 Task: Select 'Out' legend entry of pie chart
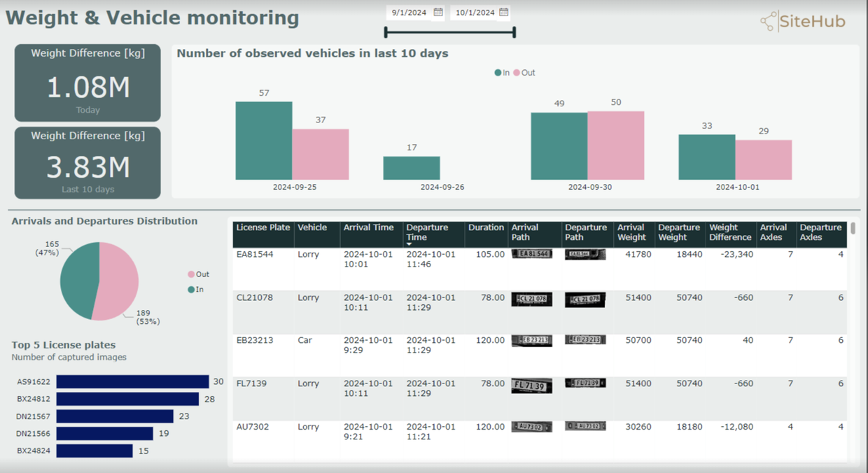coord(198,274)
